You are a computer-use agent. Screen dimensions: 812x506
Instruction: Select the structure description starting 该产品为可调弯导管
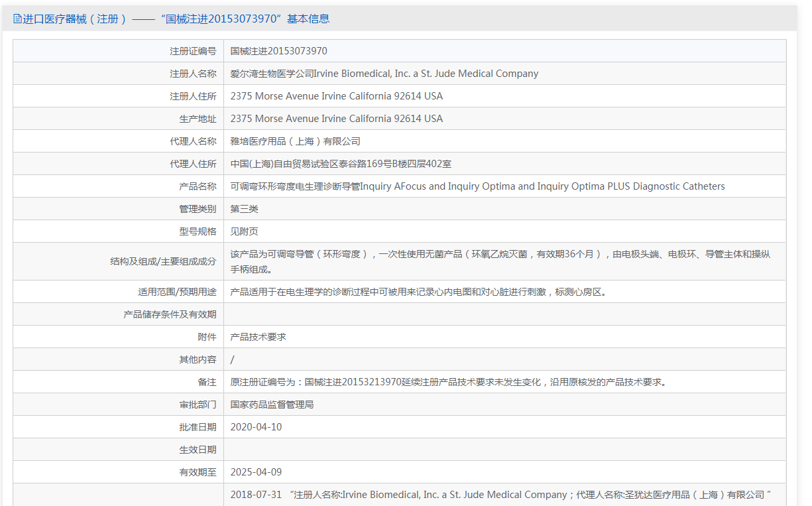500,261
